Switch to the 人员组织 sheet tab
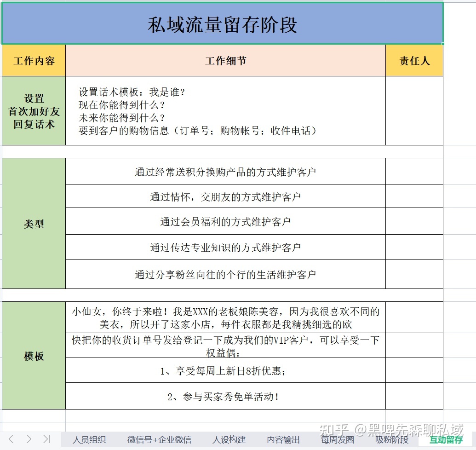This screenshot has height=450, width=476. click(89, 439)
